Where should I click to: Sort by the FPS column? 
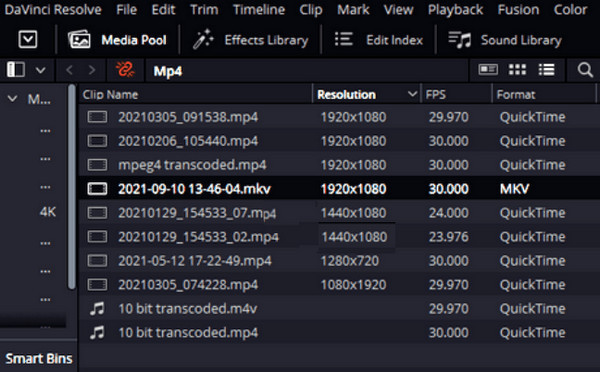(436, 95)
